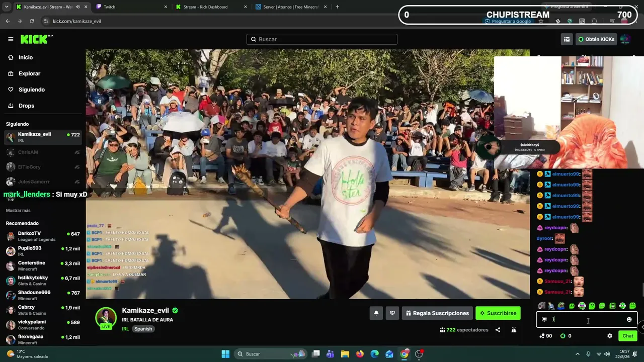The image size is (644, 362).
Task: Mute the Kamikaze_evil tab audio
Action: 77,7
